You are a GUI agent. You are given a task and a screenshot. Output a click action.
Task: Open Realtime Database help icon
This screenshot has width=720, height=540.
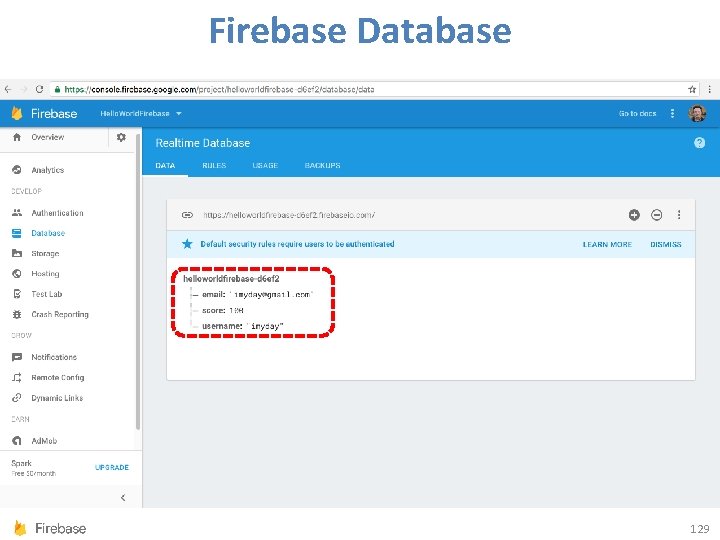699,143
